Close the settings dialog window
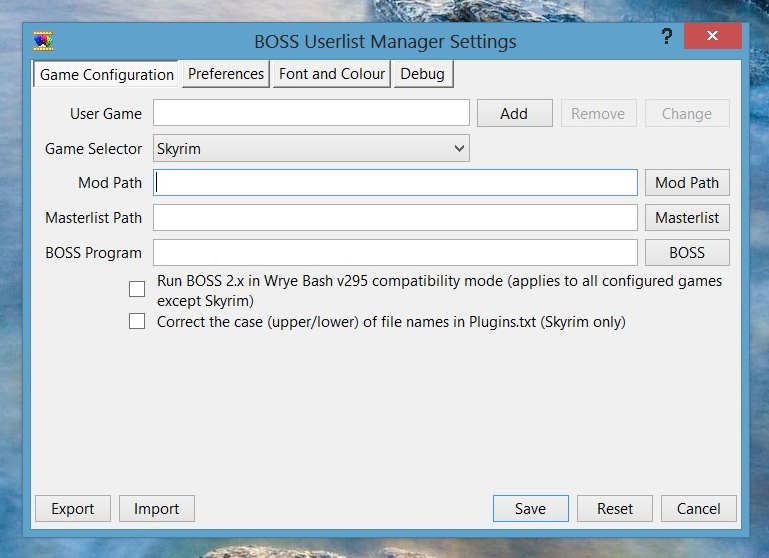This screenshot has width=769, height=558. (x=712, y=37)
